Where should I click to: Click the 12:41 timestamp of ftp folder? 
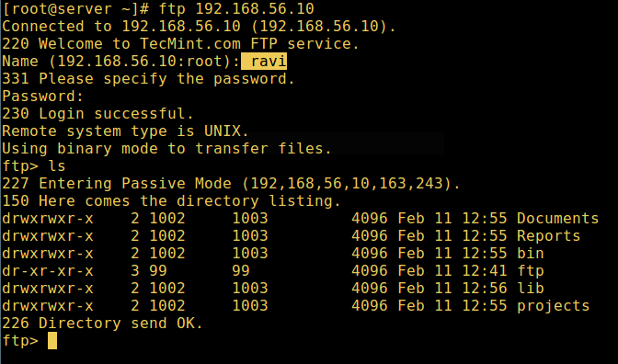(x=485, y=270)
